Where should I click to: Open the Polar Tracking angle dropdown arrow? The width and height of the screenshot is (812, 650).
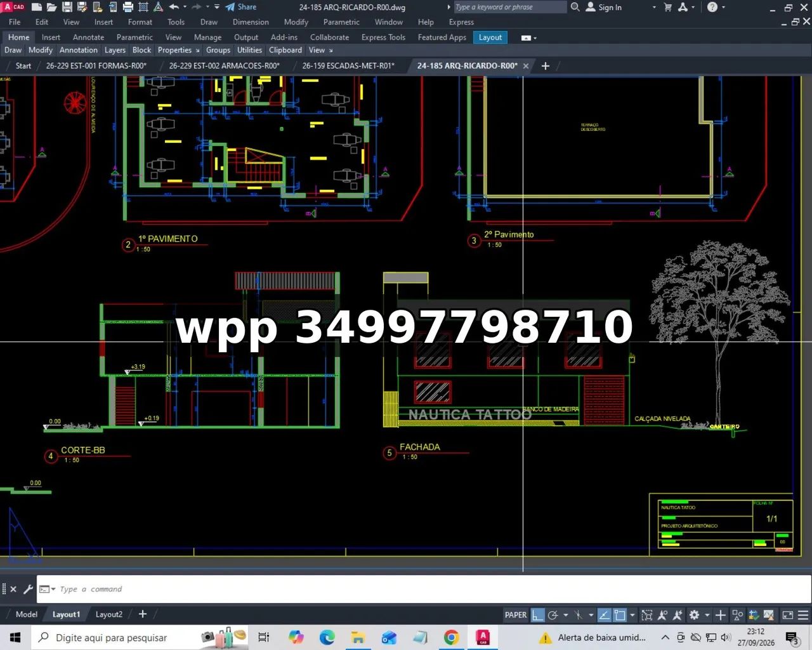(566, 614)
